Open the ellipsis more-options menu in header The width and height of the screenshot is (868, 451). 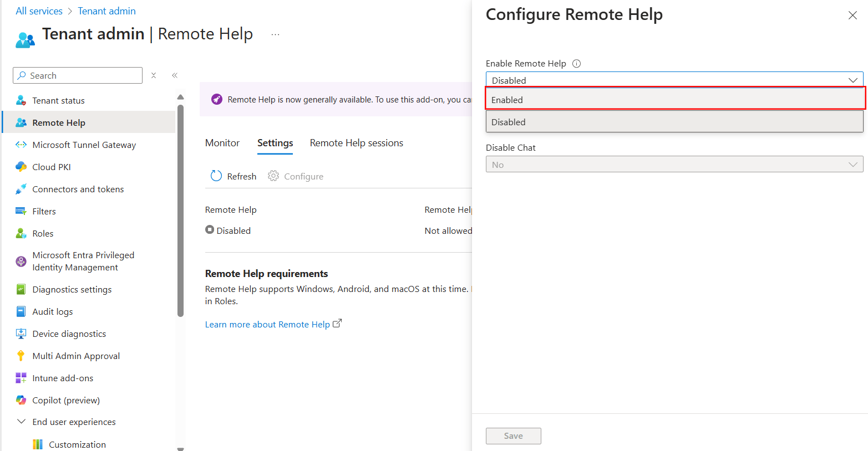coord(275,34)
